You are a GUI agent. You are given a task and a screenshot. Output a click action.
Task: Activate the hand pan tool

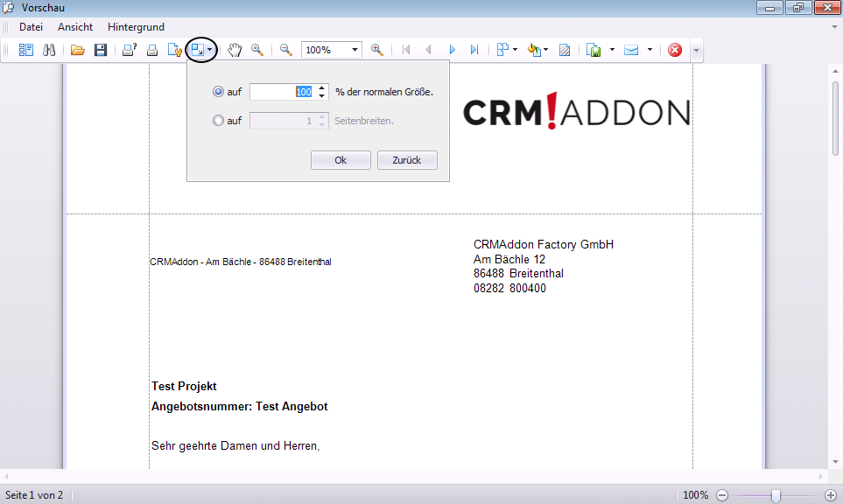point(235,50)
